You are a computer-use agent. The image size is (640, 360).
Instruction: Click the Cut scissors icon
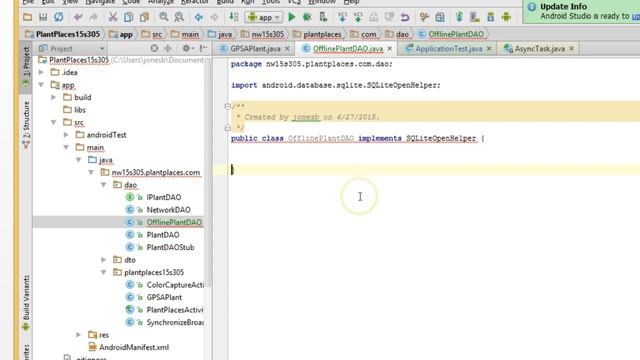tap(113, 17)
